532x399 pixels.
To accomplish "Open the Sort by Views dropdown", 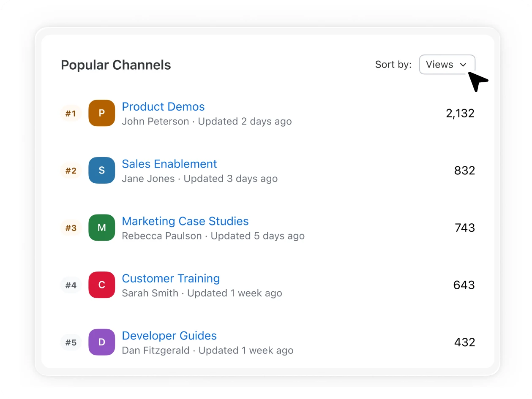I will (x=447, y=65).
